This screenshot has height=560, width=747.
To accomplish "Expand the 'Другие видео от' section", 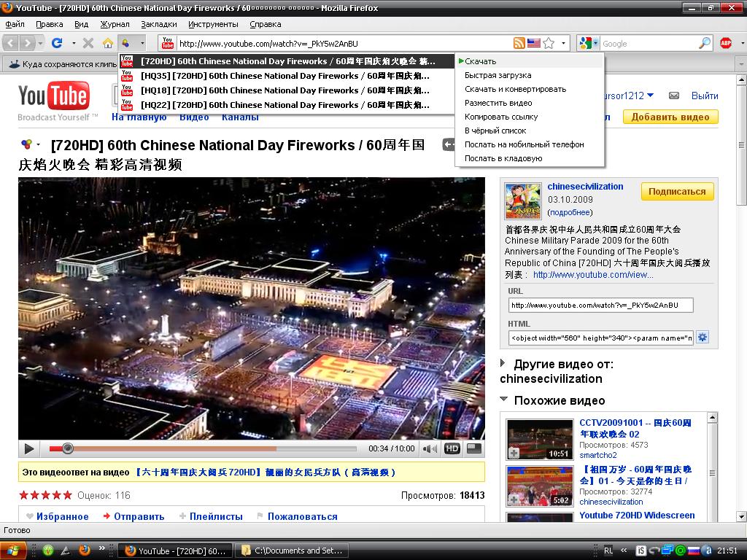I will (x=503, y=363).
